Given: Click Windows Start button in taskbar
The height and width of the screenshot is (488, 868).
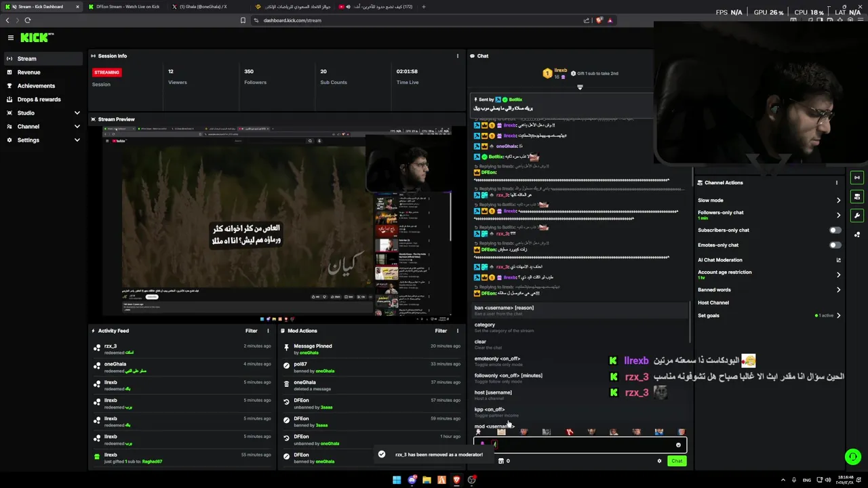Looking at the screenshot, I should coord(397,480).
